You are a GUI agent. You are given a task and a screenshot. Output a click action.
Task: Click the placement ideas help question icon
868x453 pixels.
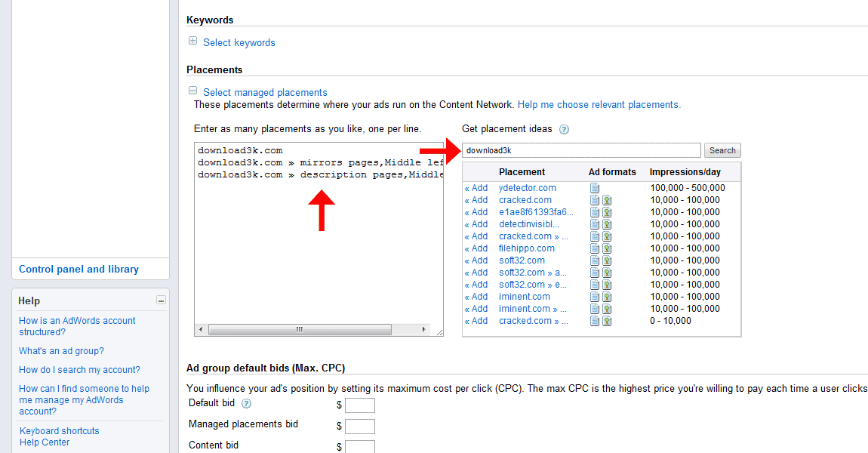click(564, 130)
